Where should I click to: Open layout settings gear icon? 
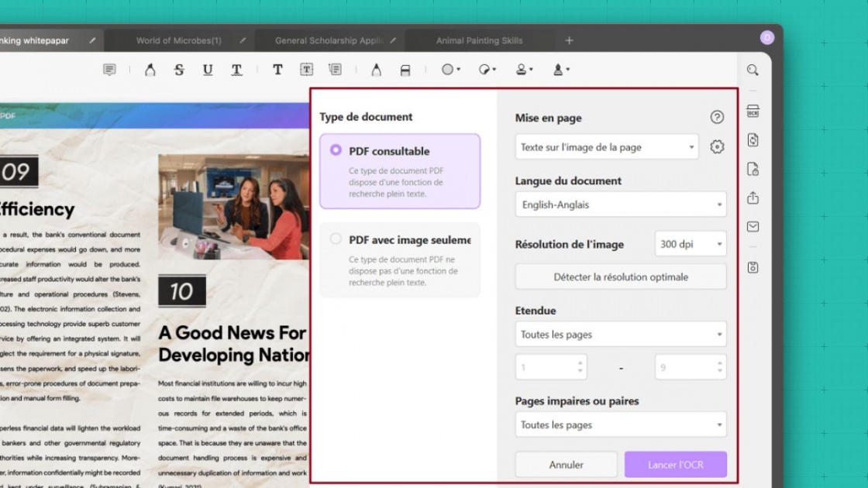717,147
